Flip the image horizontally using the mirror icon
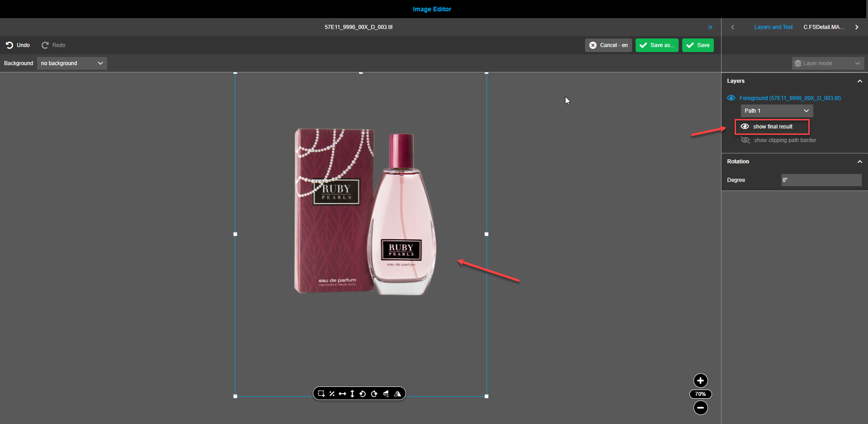The width and height of the screenshot is (868, 424). pyautogui.click(x=386, y=393)
